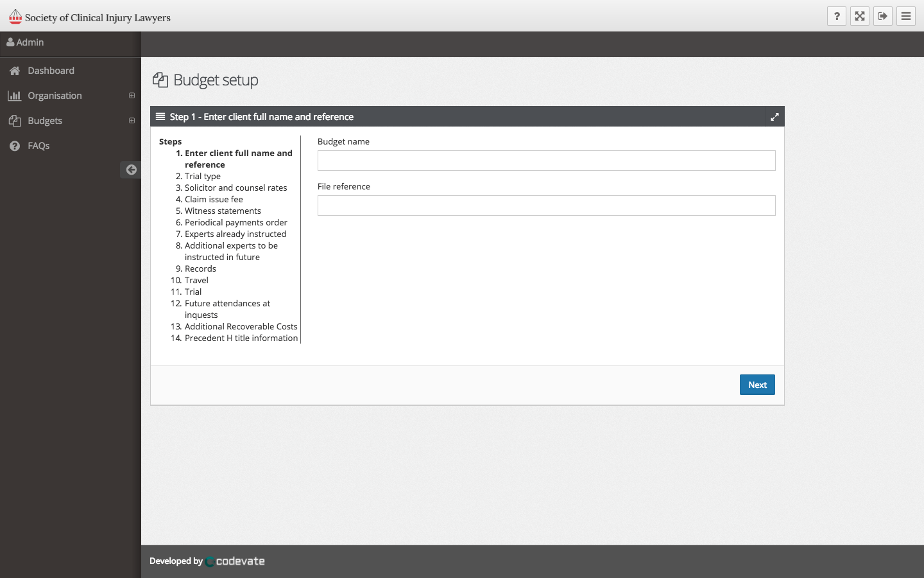
Task: Expand the panel with the diagonal arrows icon
Action: click(x=774, y=117)
